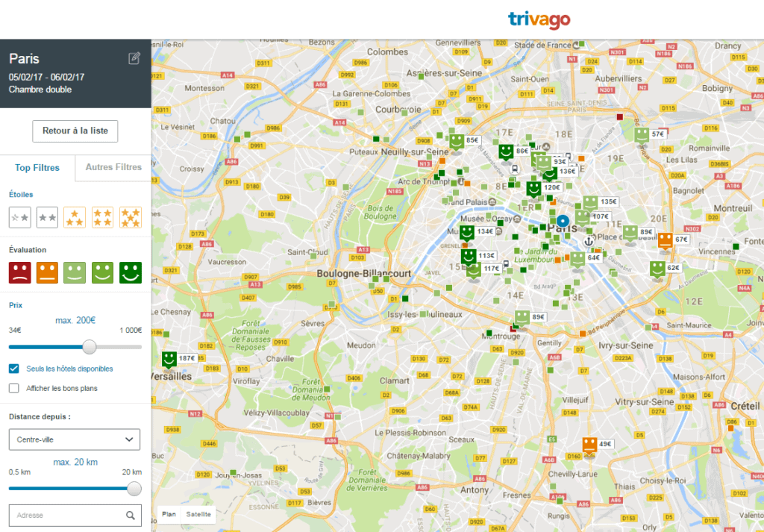
Task: Filter by dark green big-smile rating
Action: pos(131,272)
